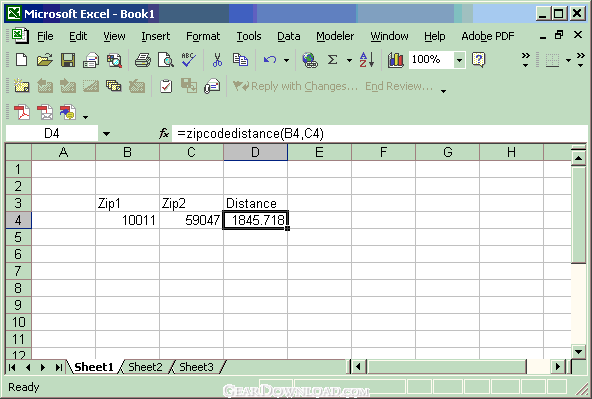This screenshot has height=399, width=592.
Task: Click the Insert Function fx icon
Action: (x=163, y=133)
